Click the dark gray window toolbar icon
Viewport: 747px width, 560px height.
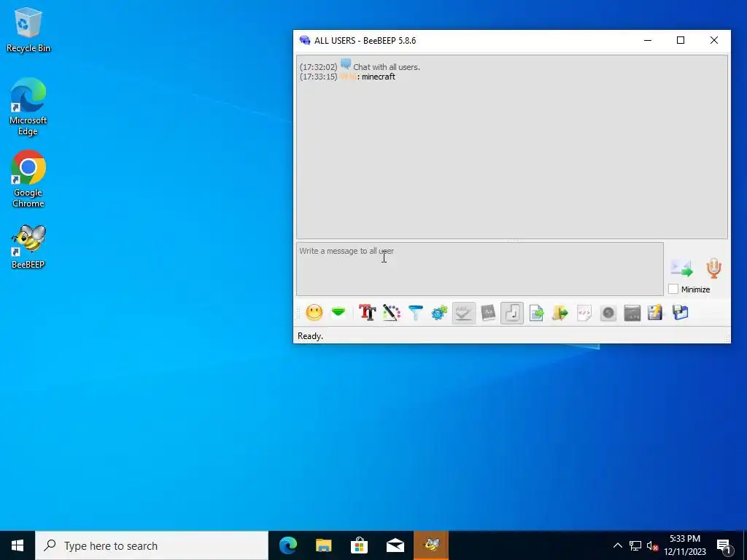click(x=632, y=313)
